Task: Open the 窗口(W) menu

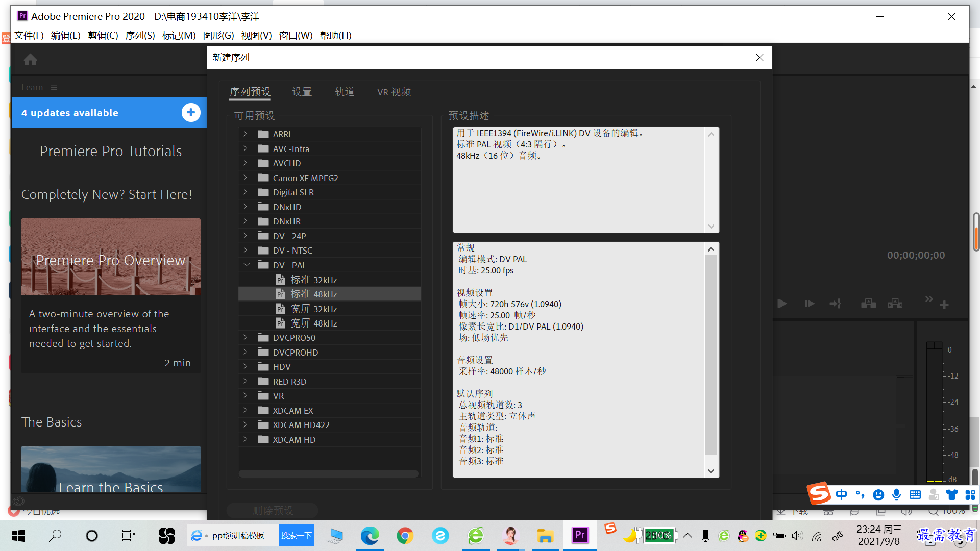Action: pyautogui.click(x=296, y=35)
